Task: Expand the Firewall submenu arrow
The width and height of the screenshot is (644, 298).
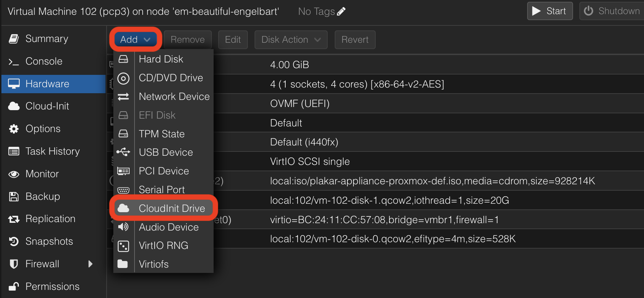Action: (x=90, y=264)
